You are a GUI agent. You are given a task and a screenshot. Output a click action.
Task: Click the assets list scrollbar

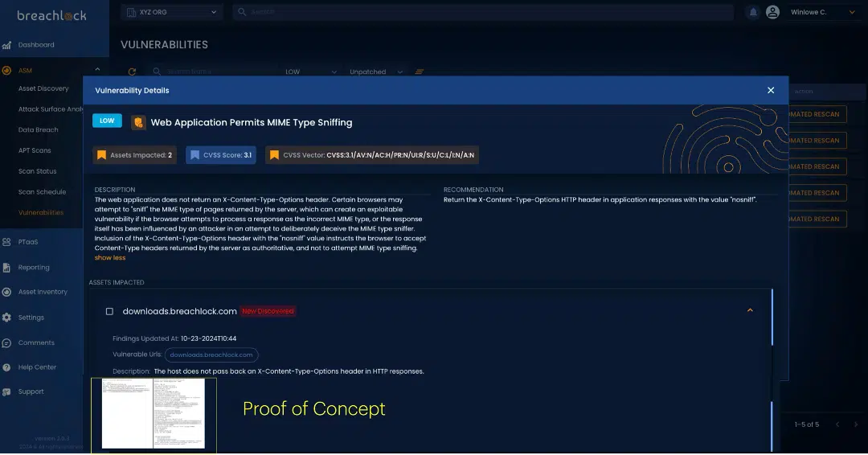(772, 318)
